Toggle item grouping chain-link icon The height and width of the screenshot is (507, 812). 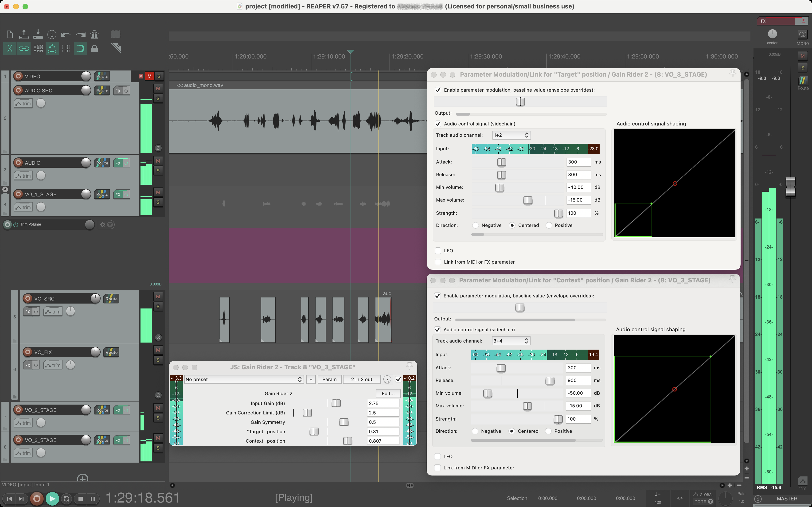coord(24,49)
